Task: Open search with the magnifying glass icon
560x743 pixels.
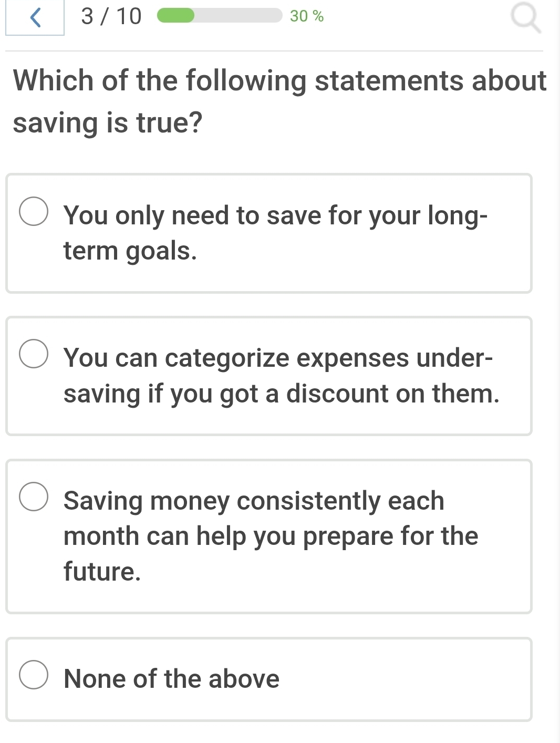Action: 525,18
